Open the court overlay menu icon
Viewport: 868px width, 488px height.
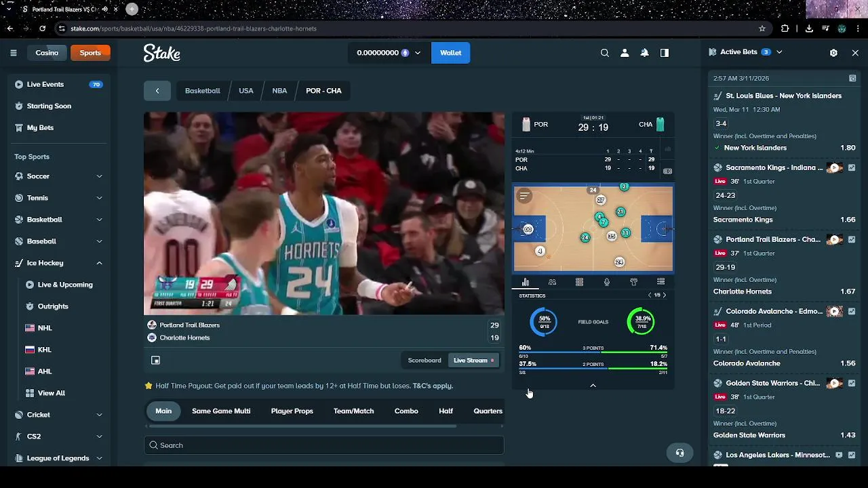(524, 197)
